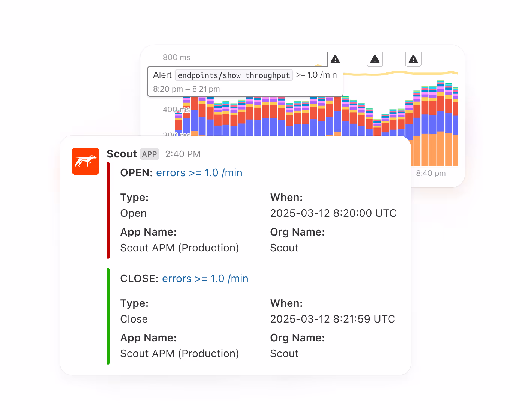This screenshot has height=420, width=510.
Task: Click the middle warning triangle icon
Action: [375, 59]
